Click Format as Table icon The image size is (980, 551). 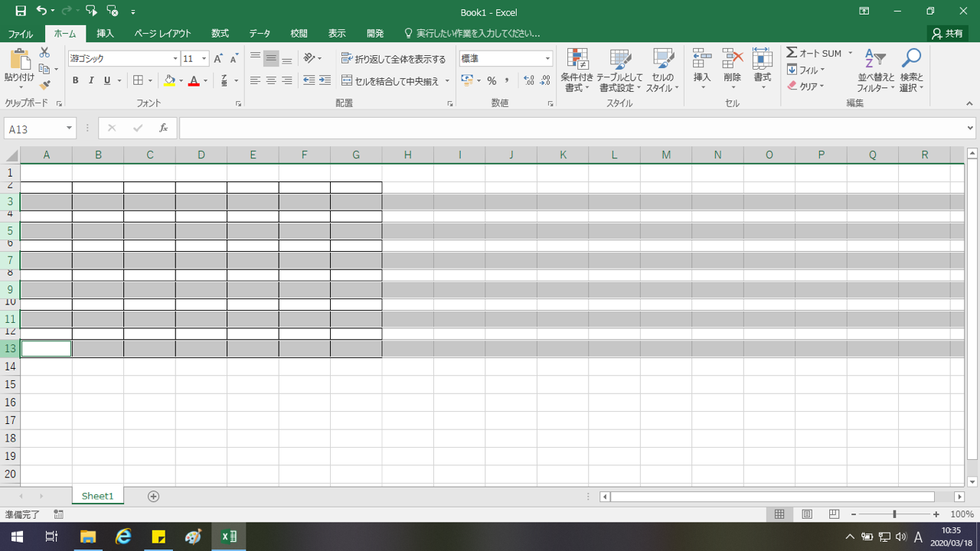619,59
